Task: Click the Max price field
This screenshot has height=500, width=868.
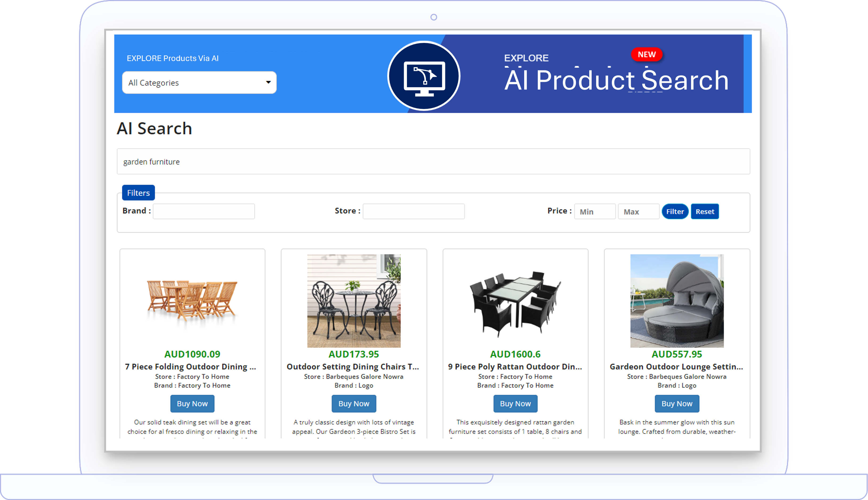Action: [639, 212]
